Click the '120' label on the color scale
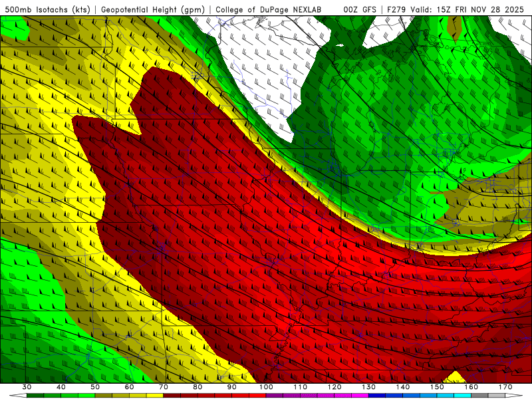 tap(334, 387)
